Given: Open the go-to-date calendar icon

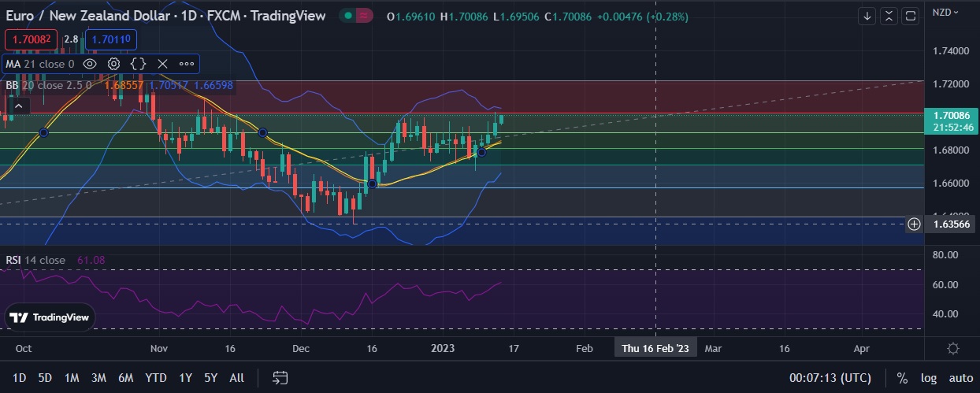Looking at the screenshot, I should click(x=280, y=378).
